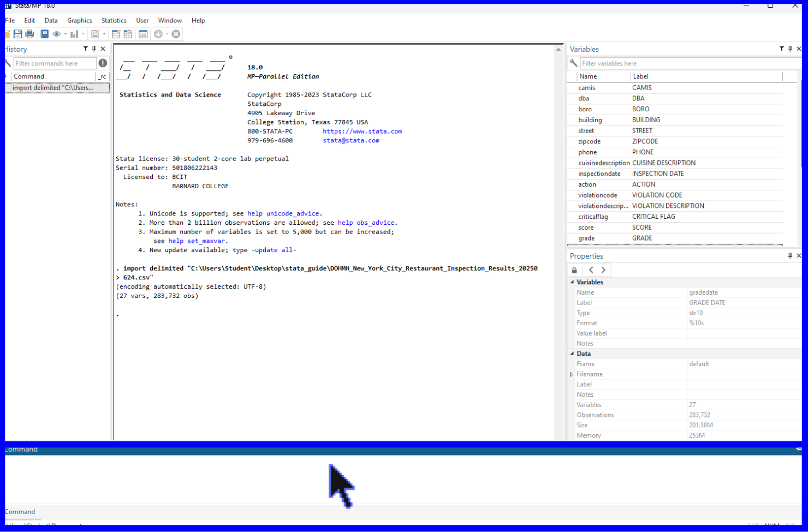Select the import delimited command in History
Viewport: 808px width, 532px height.
pyautogui.click(x=57, y=88)
